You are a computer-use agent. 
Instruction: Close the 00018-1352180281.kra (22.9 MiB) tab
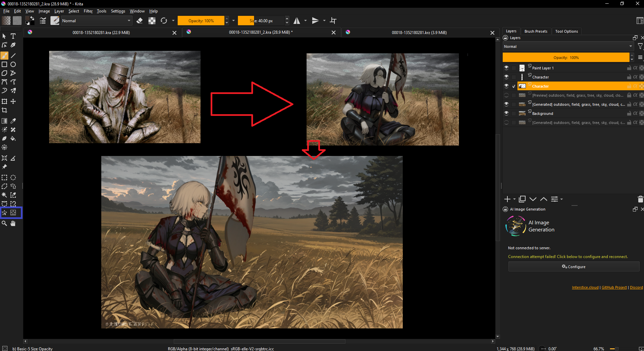(174, 33)
